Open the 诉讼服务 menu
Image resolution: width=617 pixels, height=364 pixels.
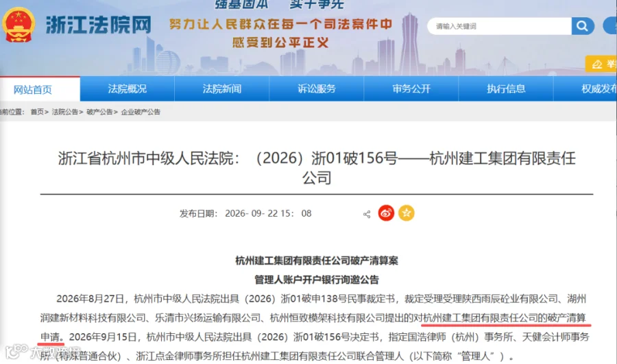[x=317, y=88]
